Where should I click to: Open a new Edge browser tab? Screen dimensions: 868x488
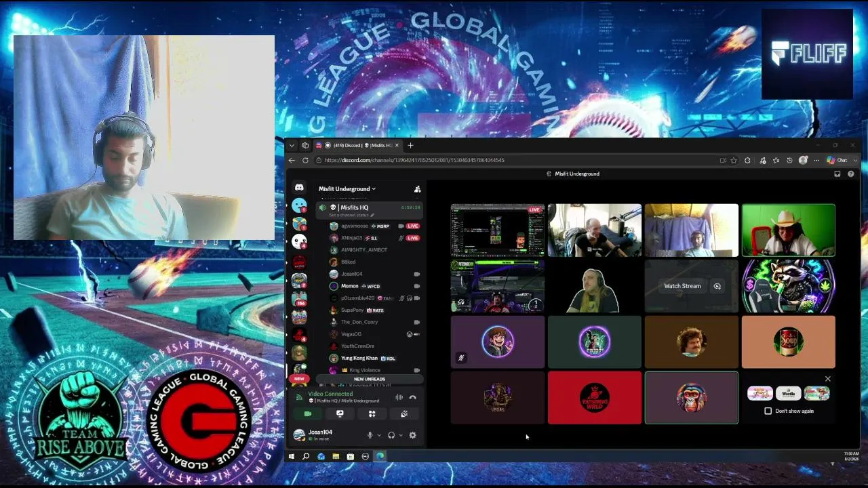(x=410, y=145)
